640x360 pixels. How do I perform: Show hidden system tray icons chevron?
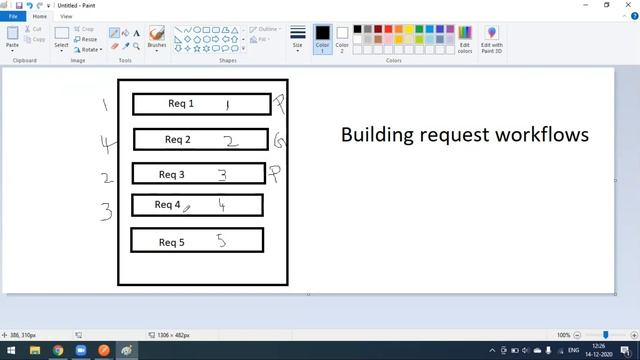tap(492, 351)
